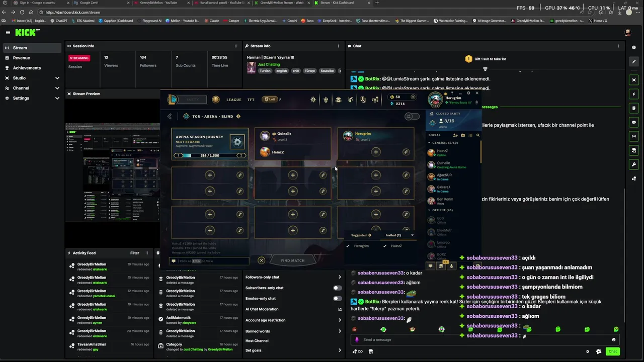Click the Arena journey progress bar
This screenshot has width=644, height=362.
[210, 155]
